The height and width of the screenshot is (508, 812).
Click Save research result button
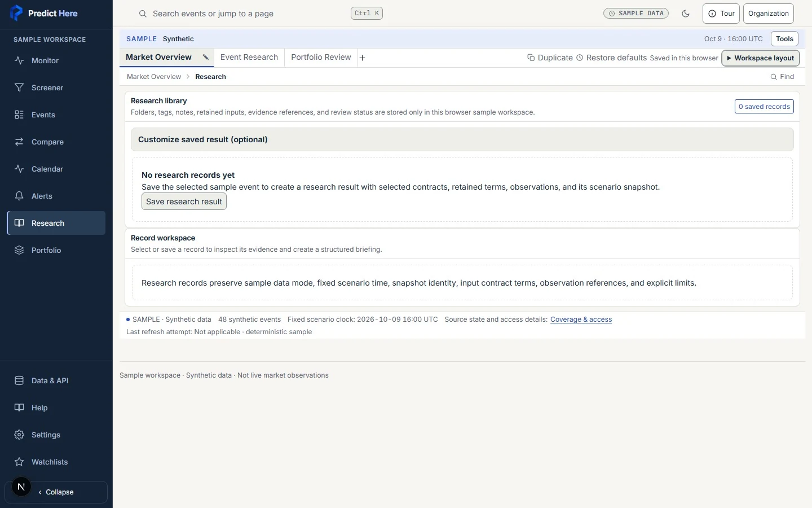[x=184, y=202]
